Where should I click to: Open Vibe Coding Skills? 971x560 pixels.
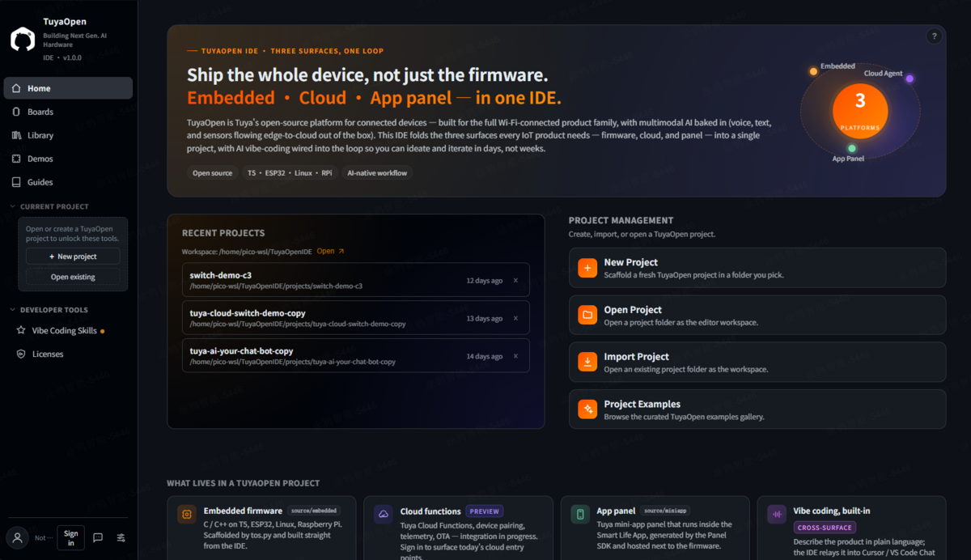(68, 330)
